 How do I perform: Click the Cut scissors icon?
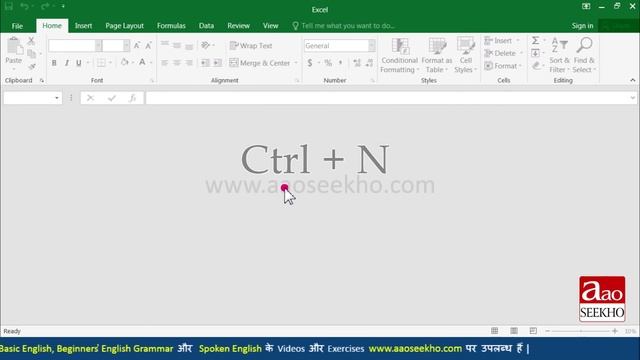pos(31,41)
